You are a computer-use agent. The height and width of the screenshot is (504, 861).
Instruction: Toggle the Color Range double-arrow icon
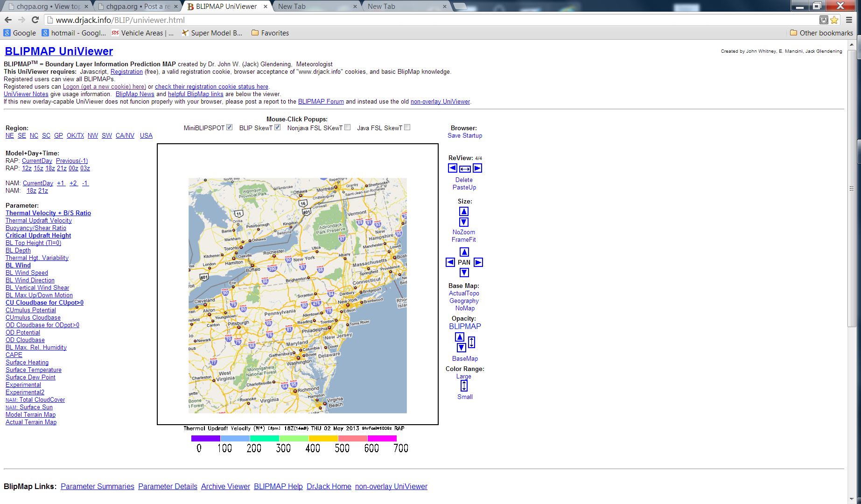464,386
